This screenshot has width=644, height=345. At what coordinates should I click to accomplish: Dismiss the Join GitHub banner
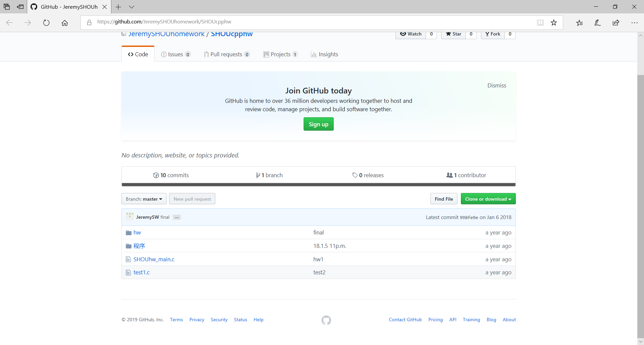pos(496,85)
